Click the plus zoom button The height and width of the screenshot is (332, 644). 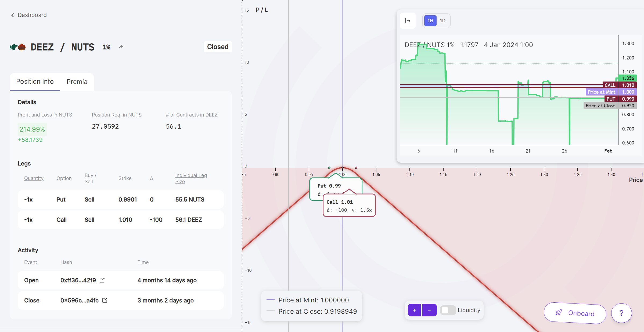(x=414, y=310)
